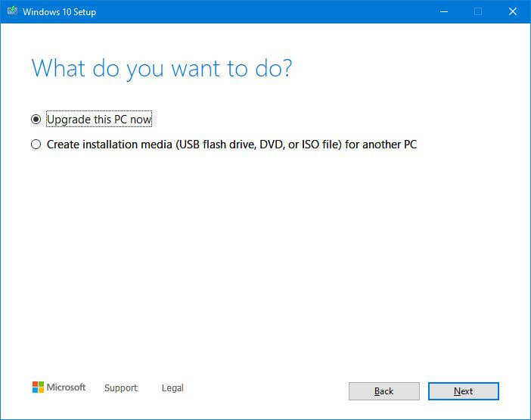This screenshot has height=420, width=531.
Task: Click the Next button
Action: coord(463,391)
